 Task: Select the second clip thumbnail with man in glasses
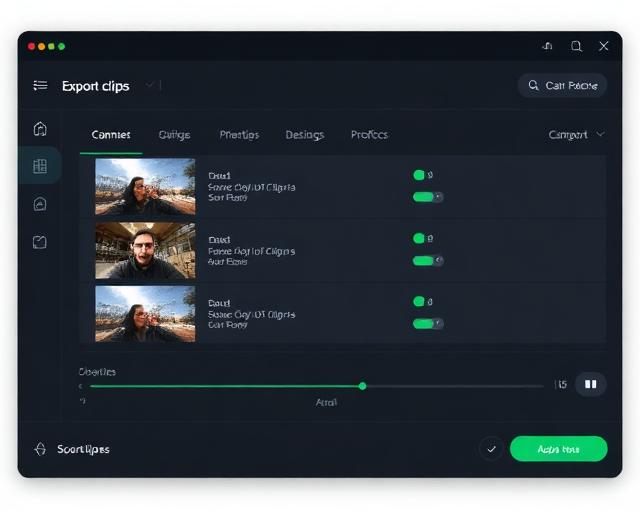145,250
